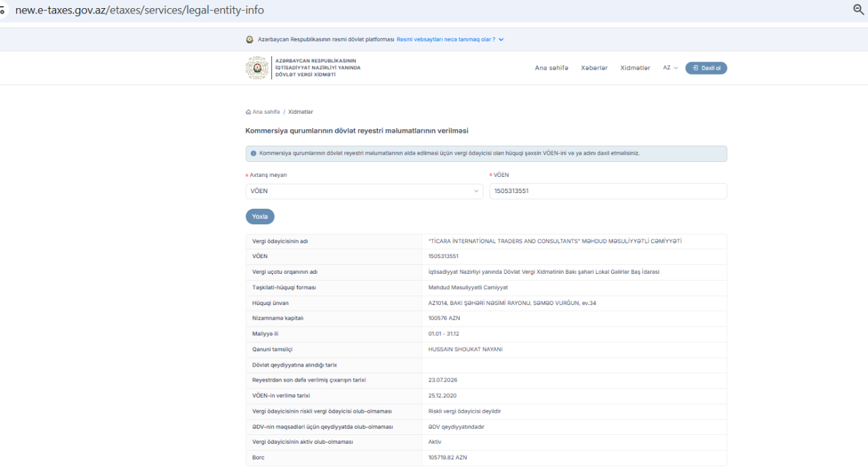The width and height of the screenshot is (868, 475).
Task: Click the 'Dövlət qeydiyyatına alındığı tarix' row label
Action: (x=294, y=365)
